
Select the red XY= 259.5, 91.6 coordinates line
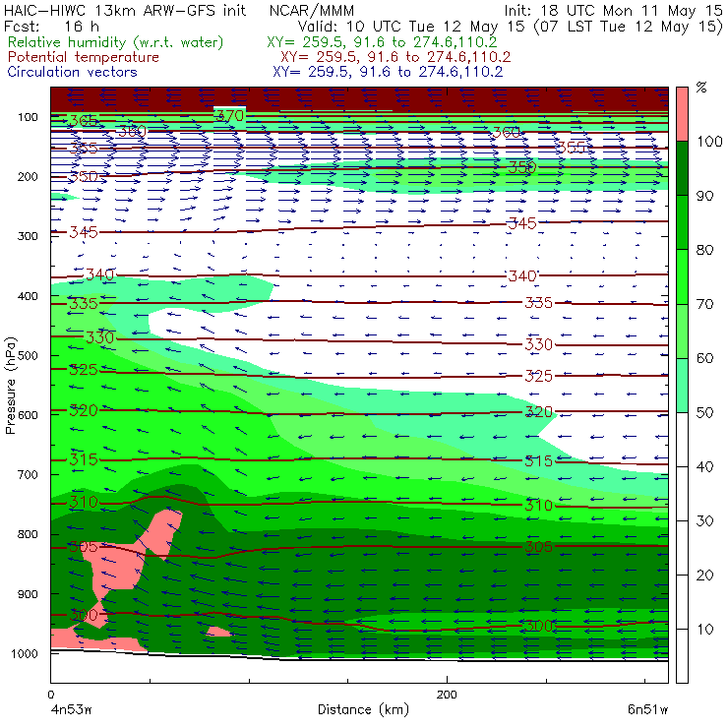(395, 57)
